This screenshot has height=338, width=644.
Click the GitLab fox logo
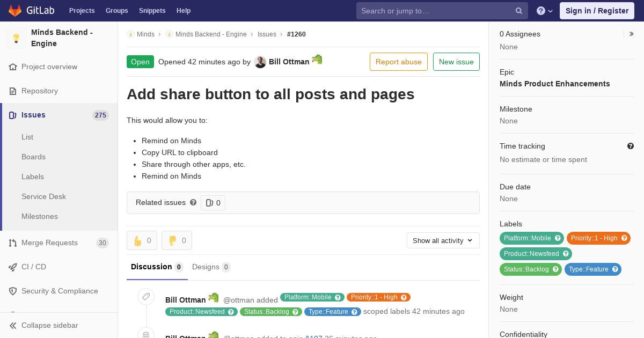tap(16, 10)
